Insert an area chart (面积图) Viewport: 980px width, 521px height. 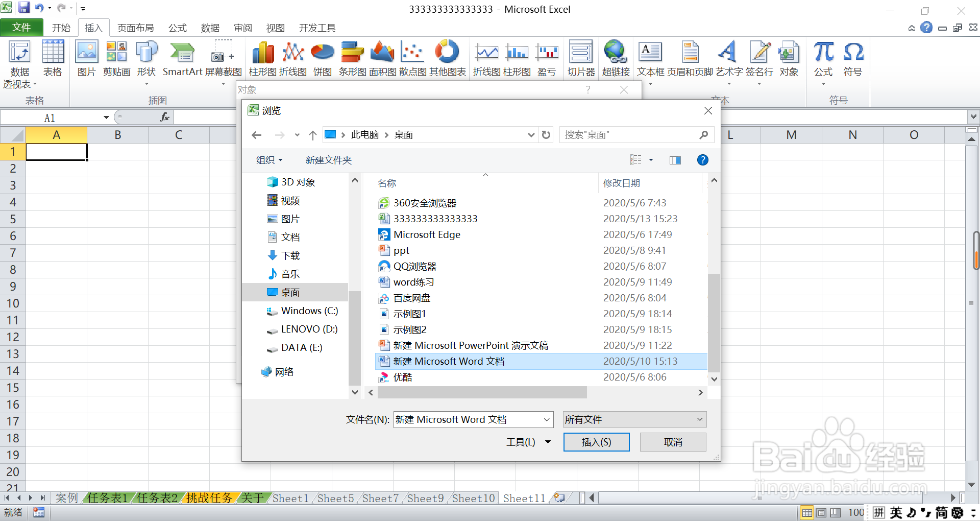click(382, 59)
